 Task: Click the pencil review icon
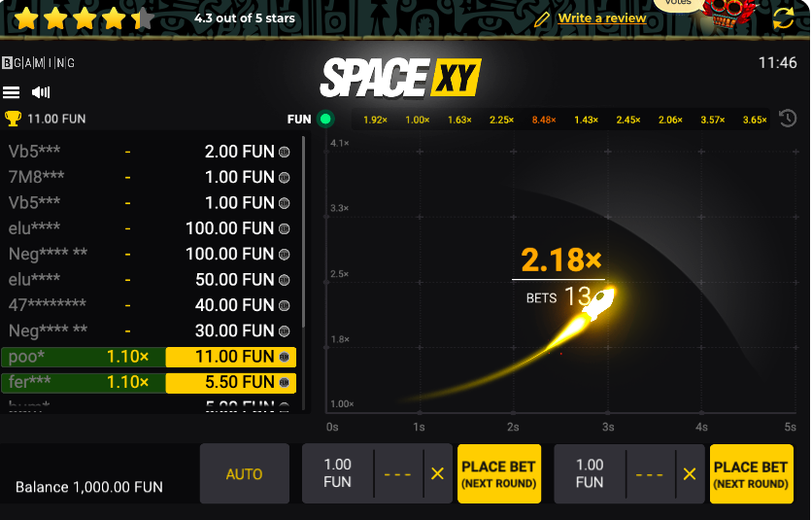[x=541, y=19]
